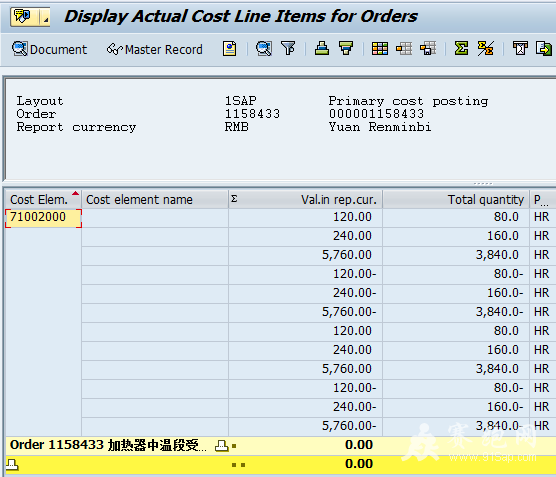Collapse the Order 1158433 subtotal row icon
Screen dimensions: 556x477
pyautogui.click(x=222, y=445)
